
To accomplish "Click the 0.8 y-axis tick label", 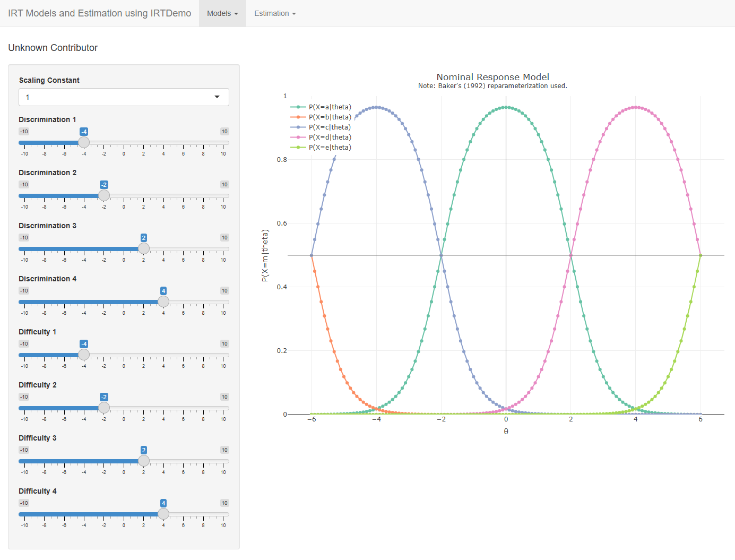I will click(282, 160).
